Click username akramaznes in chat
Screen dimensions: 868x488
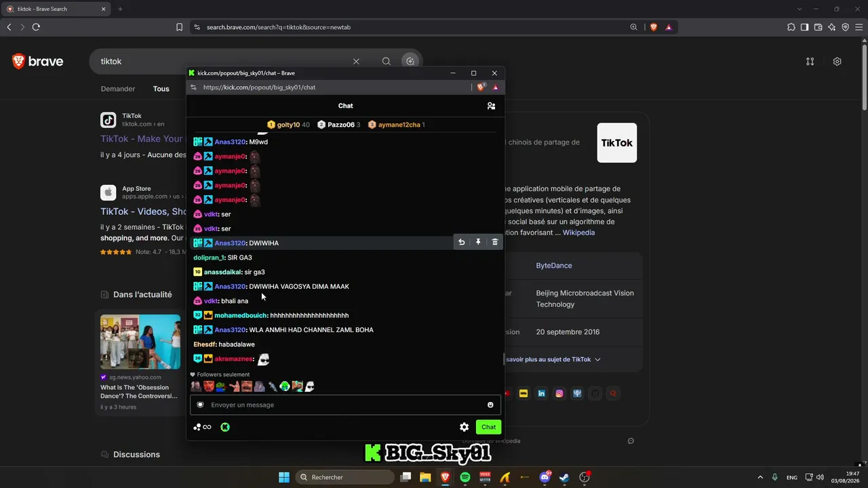(x=234, y=359)
